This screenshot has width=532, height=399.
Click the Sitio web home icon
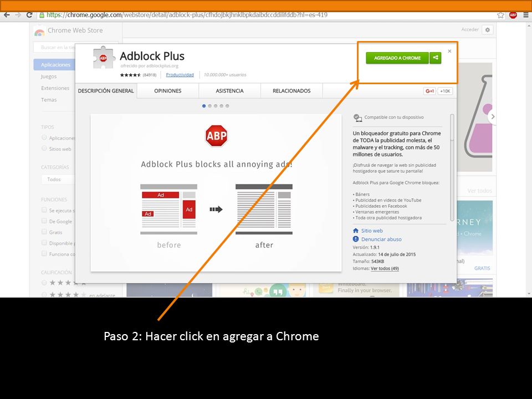click(356, 231)
